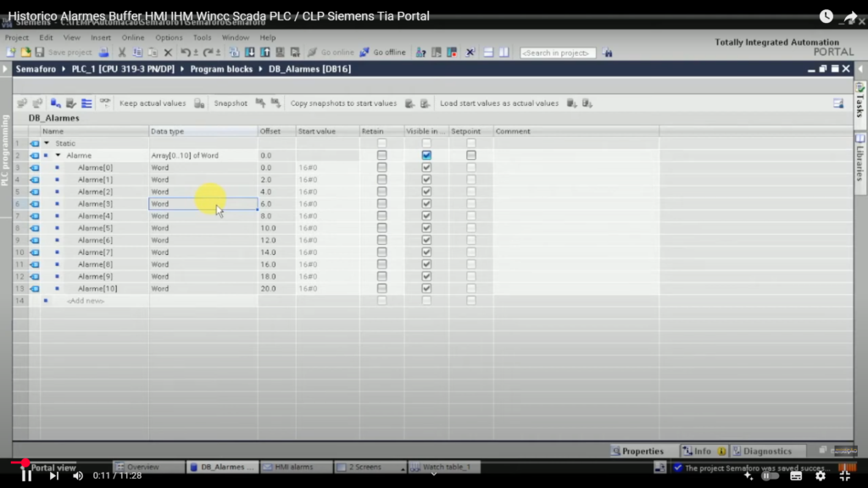Split the editor space vertically
Image resolution: width=868 pixels, height=488 pixels.
pos(504,53)
